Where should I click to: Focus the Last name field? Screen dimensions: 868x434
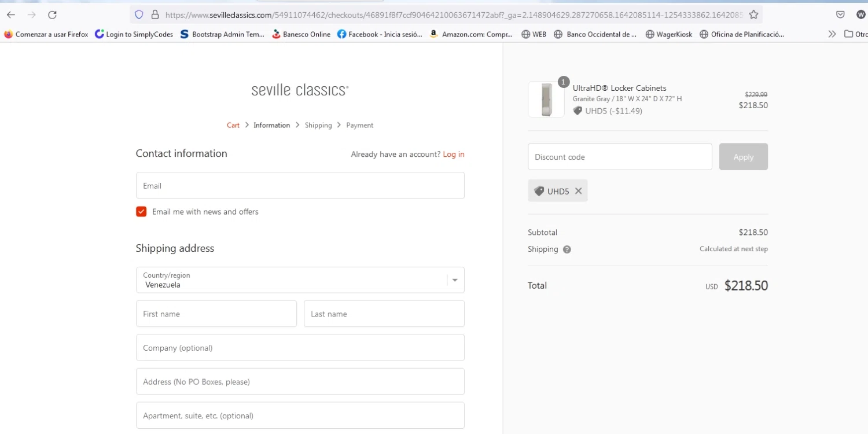point(384,314)
